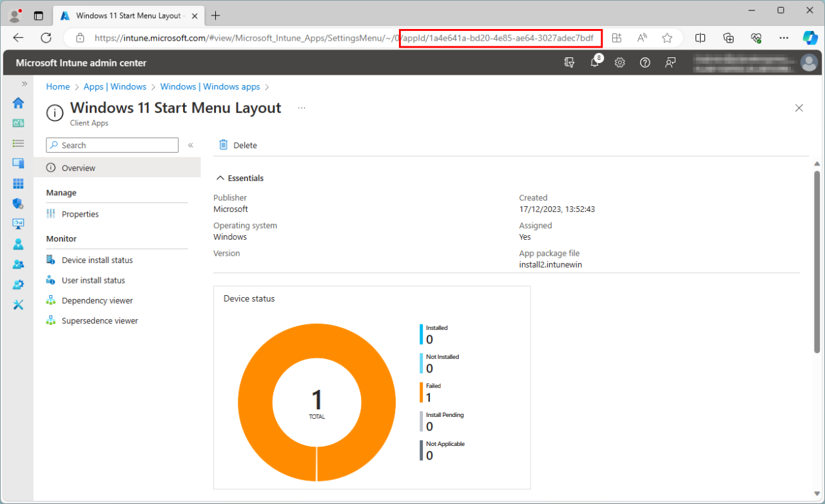
Task: Open Troubleshooting wrench icon in sidebar
Action: coord(18,305)
